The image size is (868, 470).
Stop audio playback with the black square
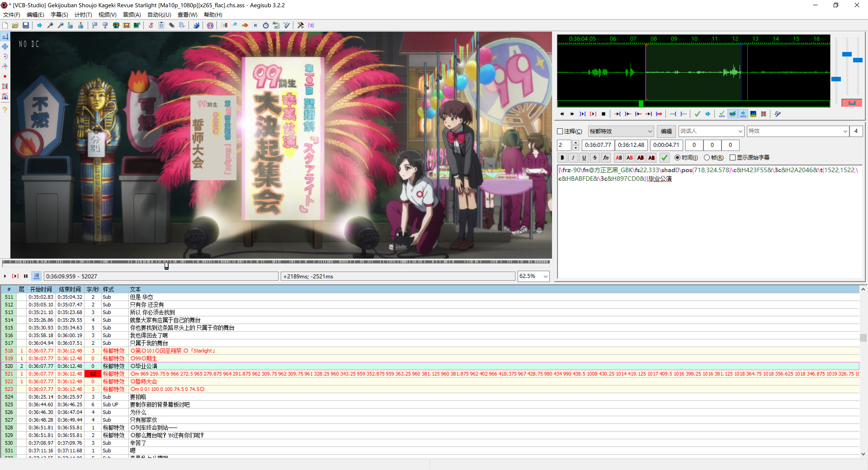pyautogui.click(x=604, y=114)
